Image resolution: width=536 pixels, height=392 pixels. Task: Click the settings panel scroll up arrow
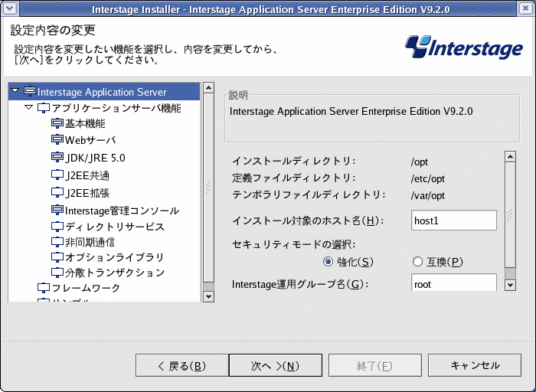(511, 156)
